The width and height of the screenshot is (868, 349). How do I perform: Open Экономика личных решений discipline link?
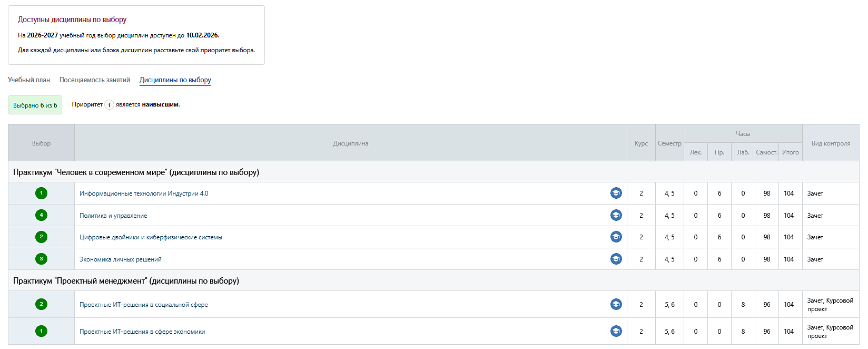pyautogui.click(x=121, y=259)
